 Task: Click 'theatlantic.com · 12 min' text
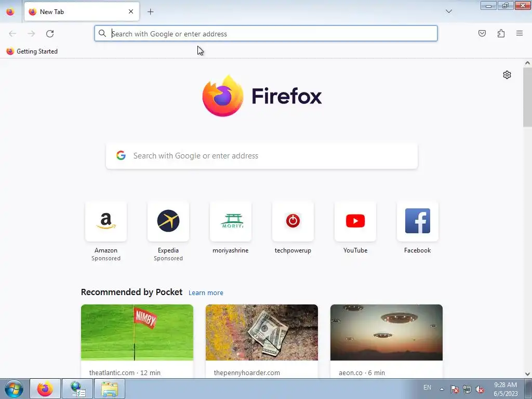[x=125, y=373]
